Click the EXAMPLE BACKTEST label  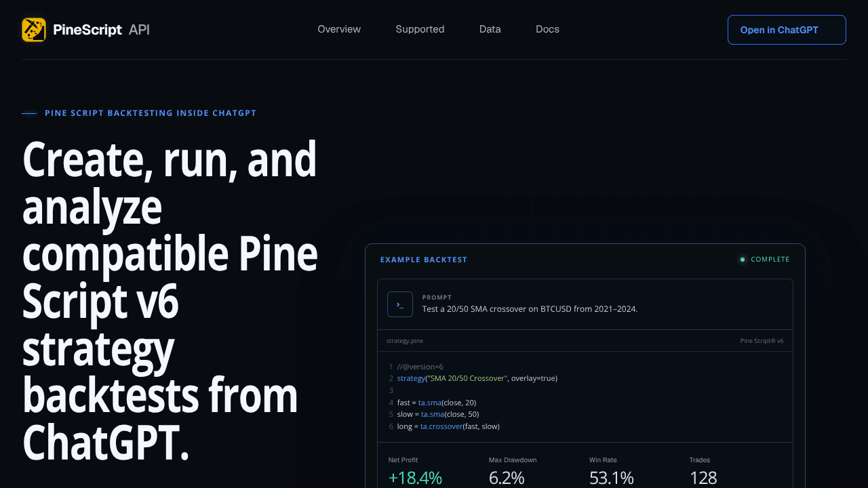[424, 260]
